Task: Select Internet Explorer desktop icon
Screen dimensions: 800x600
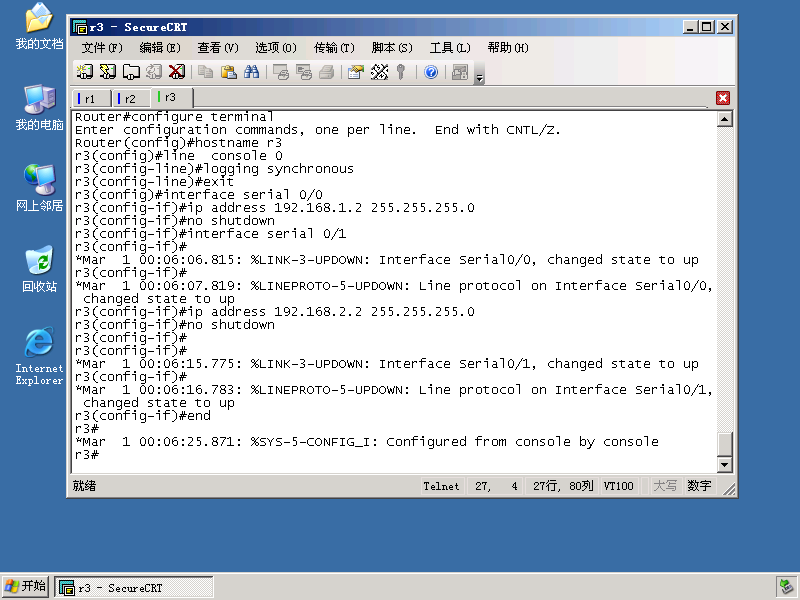Action: (39, 356)
